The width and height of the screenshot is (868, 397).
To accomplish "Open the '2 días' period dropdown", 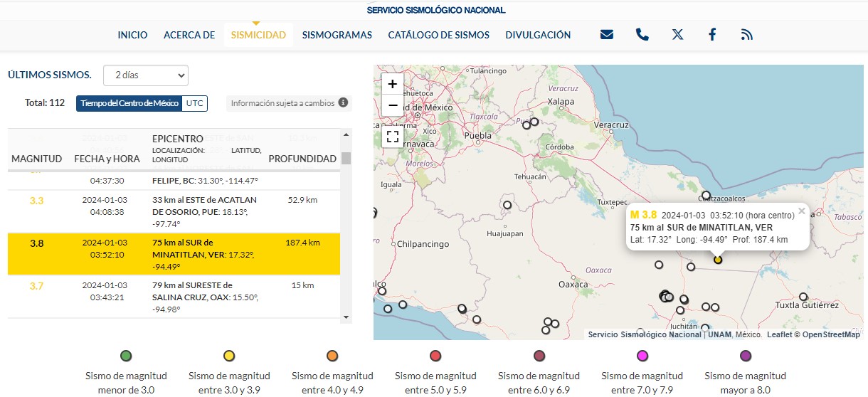I will 146,75.
